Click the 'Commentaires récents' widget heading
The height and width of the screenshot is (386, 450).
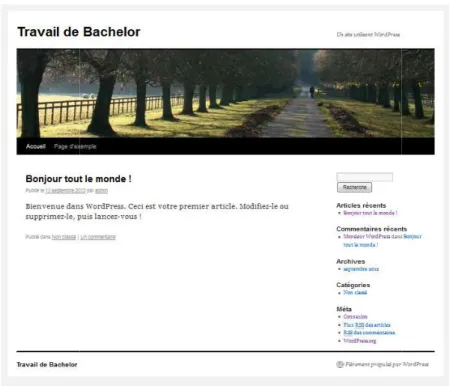point(371,229)
